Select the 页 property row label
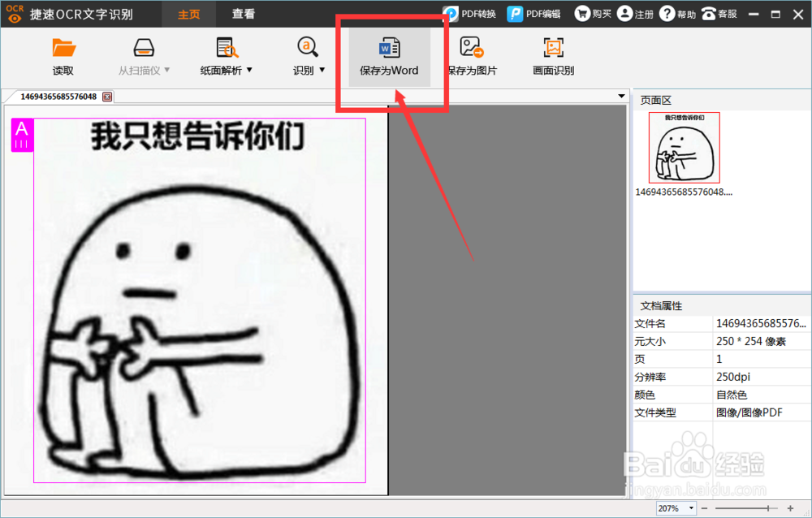Image resolution: width=812 pixels, height=518 pixels. tap(640, 359)
